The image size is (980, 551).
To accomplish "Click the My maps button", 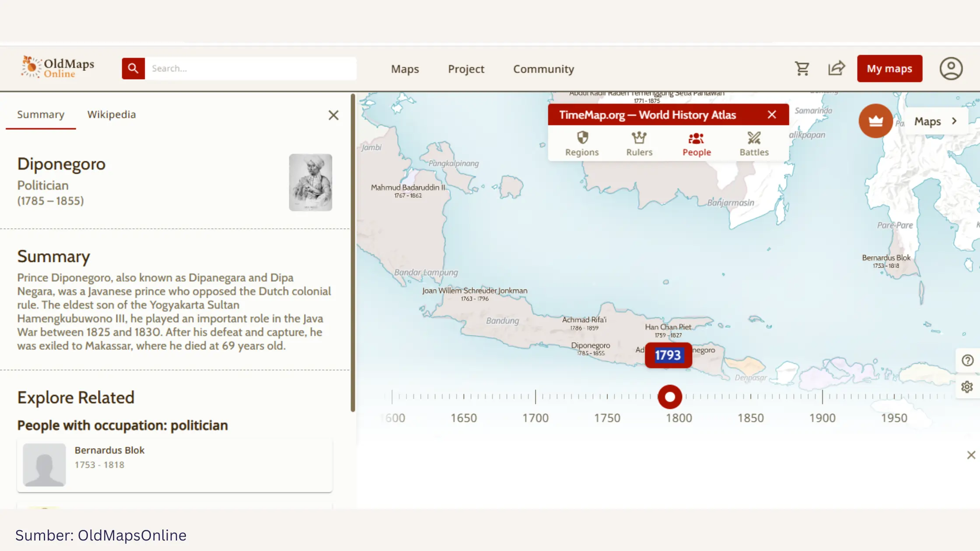I will coord(889,69).
